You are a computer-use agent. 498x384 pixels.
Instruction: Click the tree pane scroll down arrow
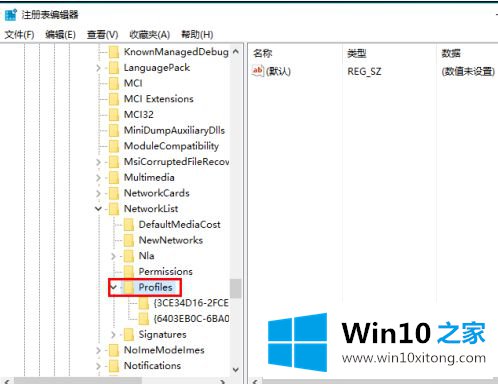click(x=236, y=369)
